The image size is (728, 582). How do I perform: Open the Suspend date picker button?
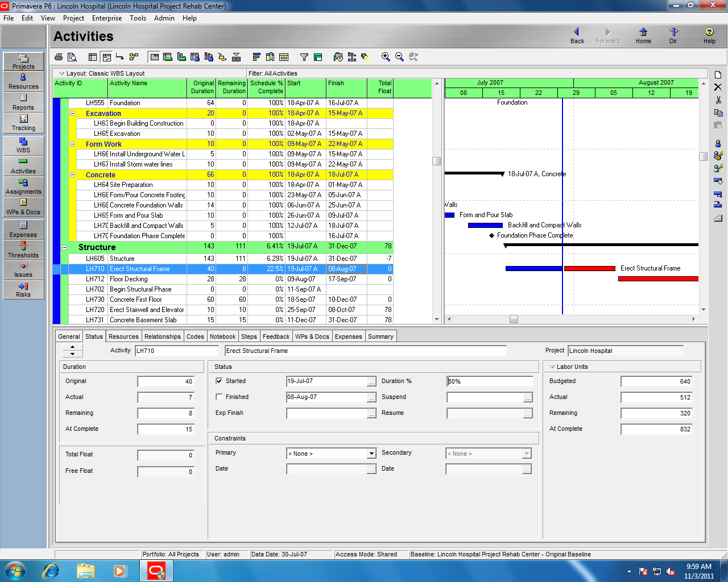click(528, 397)
